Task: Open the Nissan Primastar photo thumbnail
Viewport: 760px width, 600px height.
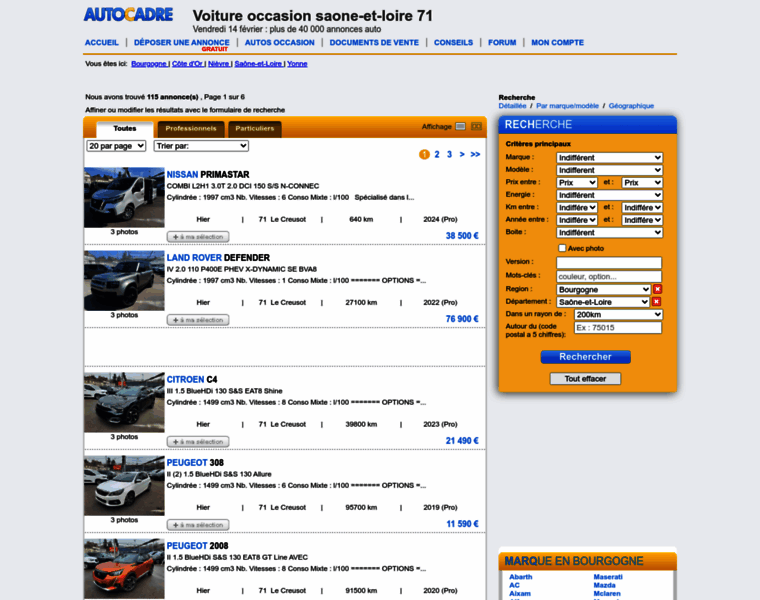Action: 124,198
